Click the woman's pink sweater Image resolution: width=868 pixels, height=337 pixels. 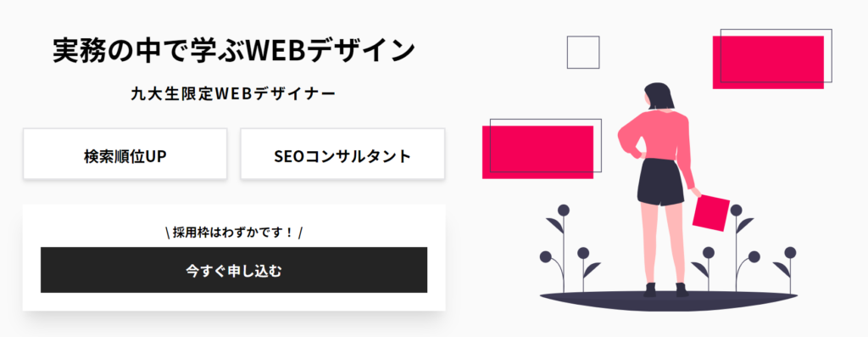[x=659, y=136]
